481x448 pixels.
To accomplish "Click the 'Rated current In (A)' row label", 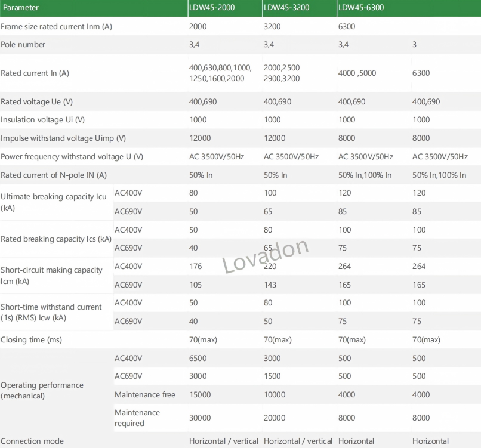I will [x=35, y=73].
